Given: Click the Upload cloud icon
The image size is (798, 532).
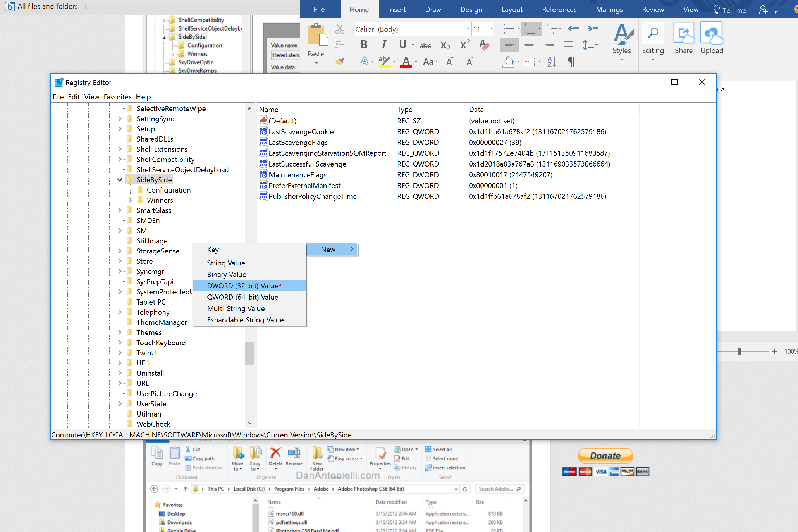Looking at the screenshot, I should coord(712,33).
